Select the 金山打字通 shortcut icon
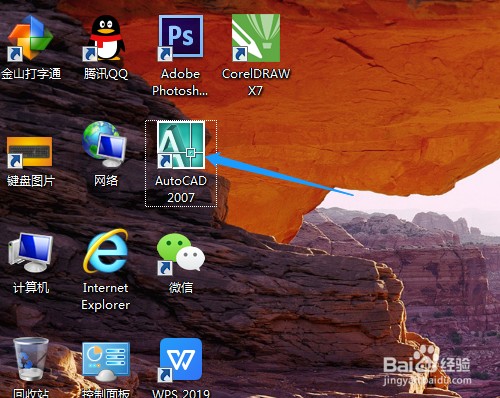Viewport: 500px width, 398px height. tap(30, 38)
